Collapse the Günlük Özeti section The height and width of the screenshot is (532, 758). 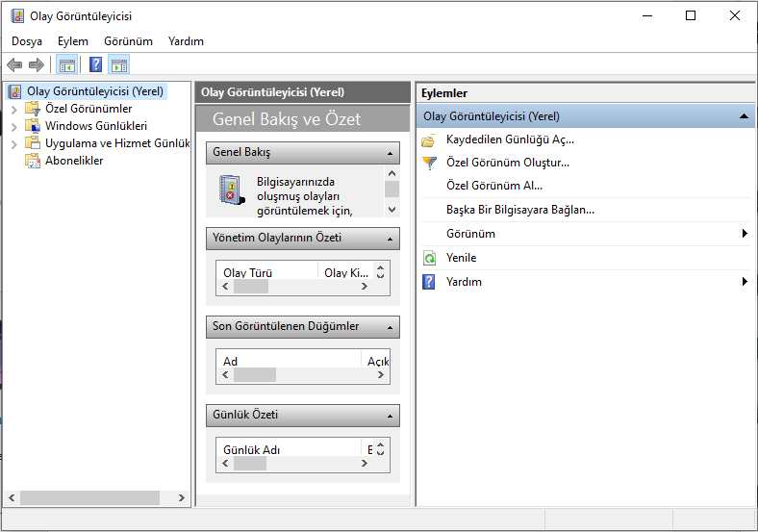pyautogui.click(x=391, y=416)
